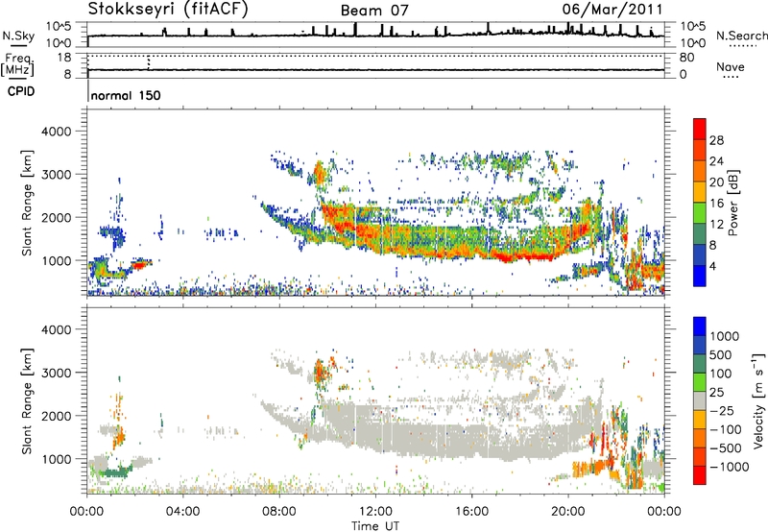Click the Freq. [MHz] label

[x=17, y=64]
